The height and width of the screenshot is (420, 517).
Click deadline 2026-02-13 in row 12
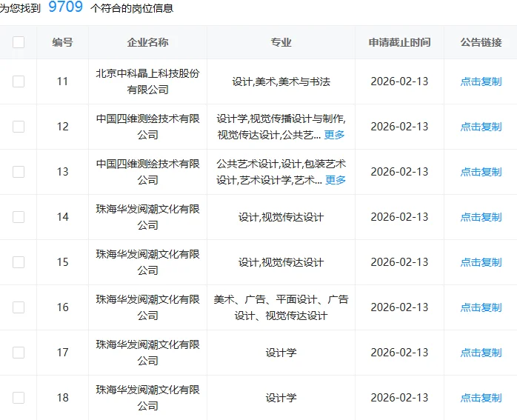pos(399,127)
